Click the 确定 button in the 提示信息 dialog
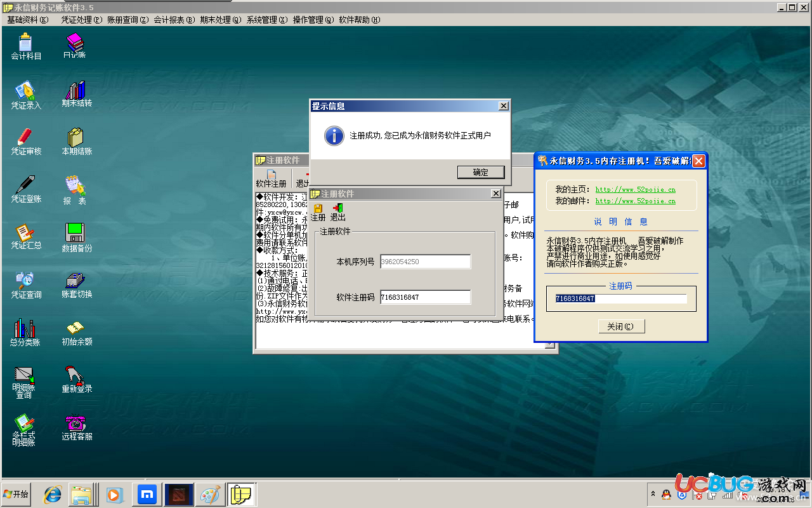The height and width of the screenshot is (508, 812). click(481, 172)
